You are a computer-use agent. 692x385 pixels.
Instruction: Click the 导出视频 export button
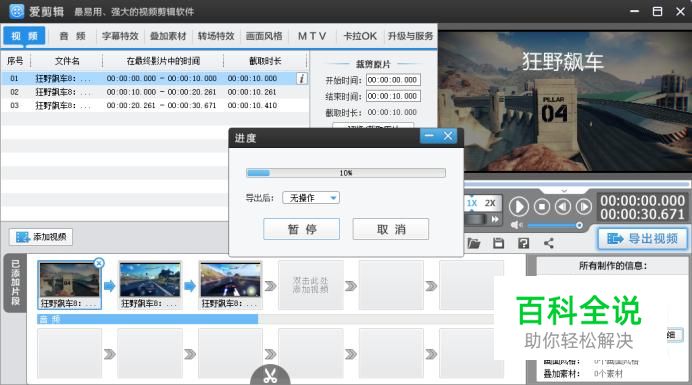pyautogui.click(x=643, y=239)
